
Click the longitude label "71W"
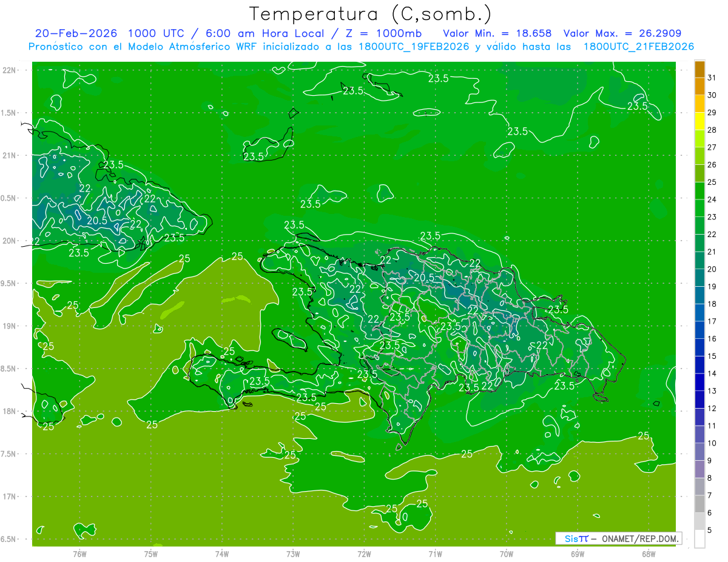click(435, 554)
